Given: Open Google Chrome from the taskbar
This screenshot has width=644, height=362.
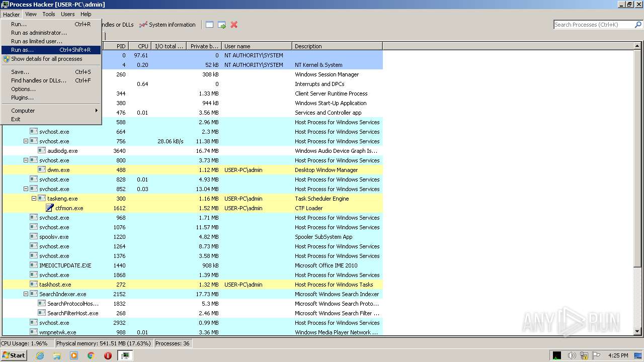Looking at the screenshot, I should 91,355.
